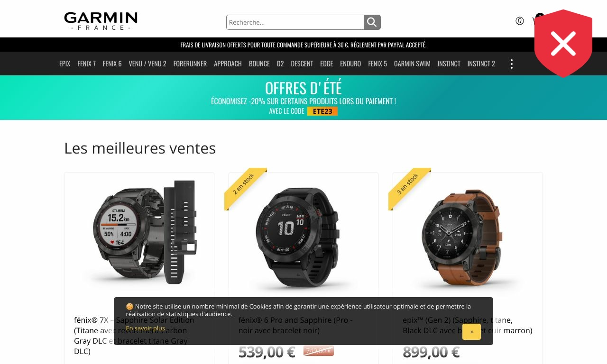Image resolution: width=607 pixels, height=364 pixels.
Task: Click the Garmin France logo
Action: coord(101,21)
